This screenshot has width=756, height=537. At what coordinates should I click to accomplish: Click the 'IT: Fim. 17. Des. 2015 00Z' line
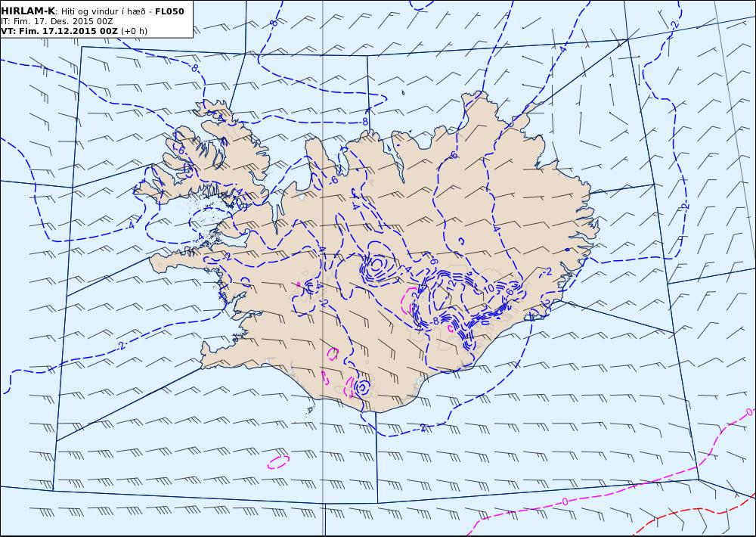(x=57, y=21)
